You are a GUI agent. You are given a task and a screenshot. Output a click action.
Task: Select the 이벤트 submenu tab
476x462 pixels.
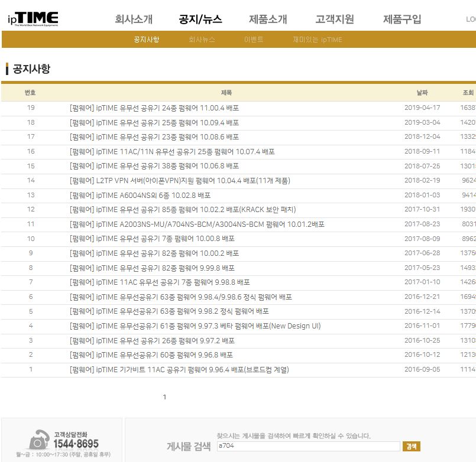click(254, 40)
